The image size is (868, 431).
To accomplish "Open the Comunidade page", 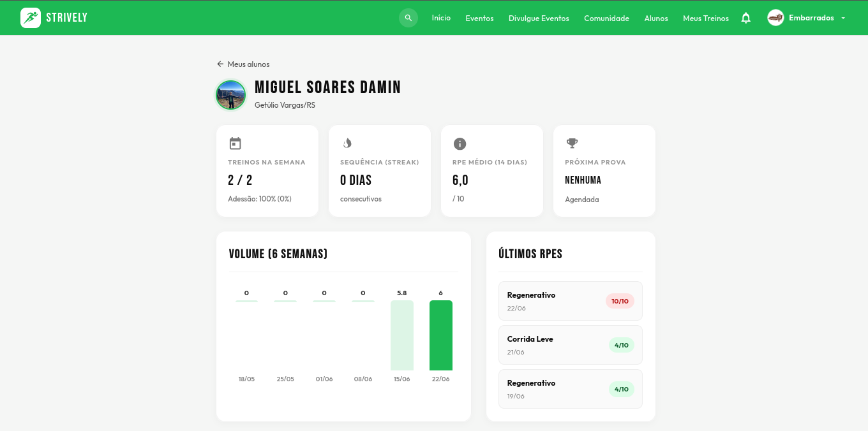I will click(x=606, y=18).
